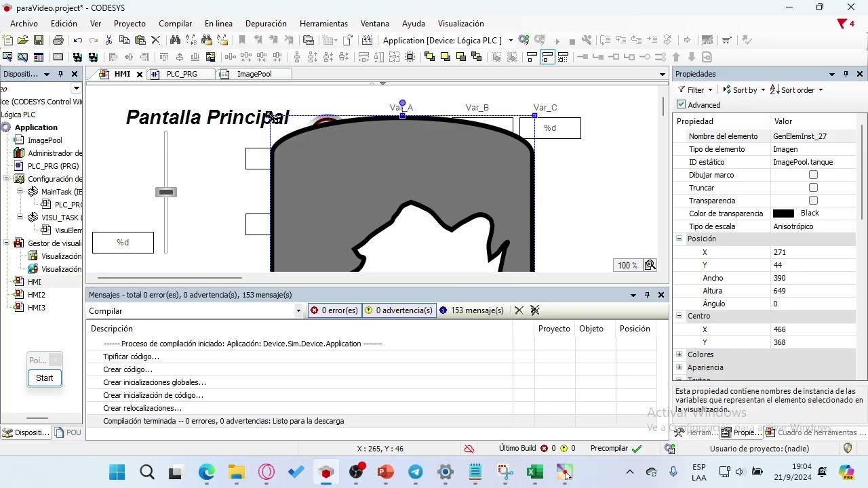Check the Truncar property checkbox

[x=813, y=188]
